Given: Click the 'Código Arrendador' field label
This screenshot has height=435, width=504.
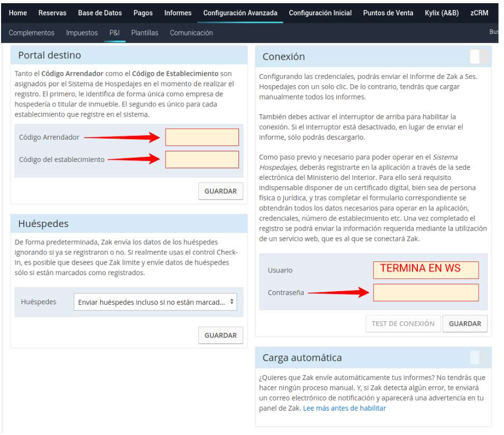Looking at the screenshot, I should tap(49, 138).
